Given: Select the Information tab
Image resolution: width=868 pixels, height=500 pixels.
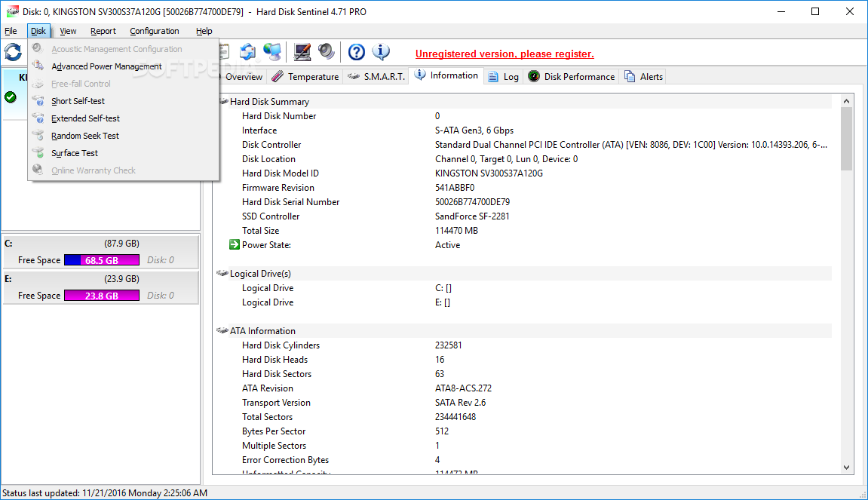Looking at the screenshot, I should click(446, 75).
